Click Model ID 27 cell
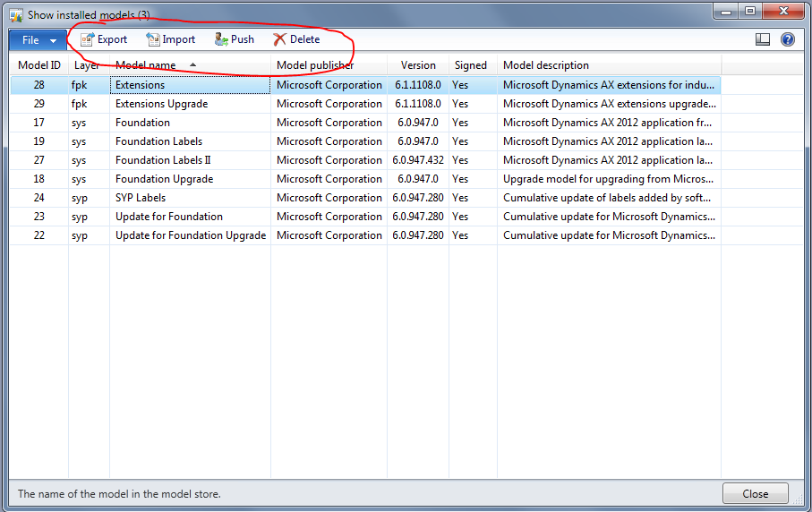Viewport: 812px width, 512px height. (x=38, y=160)
